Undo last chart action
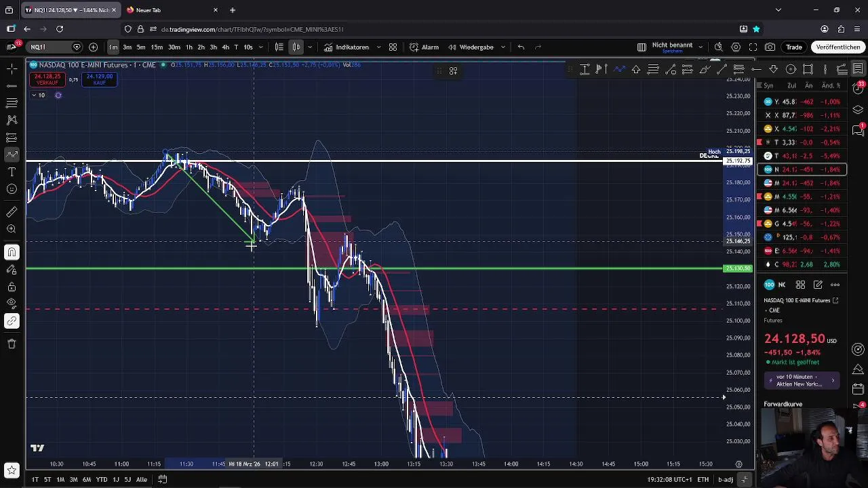868x488 pixels. tap(521, 47)
